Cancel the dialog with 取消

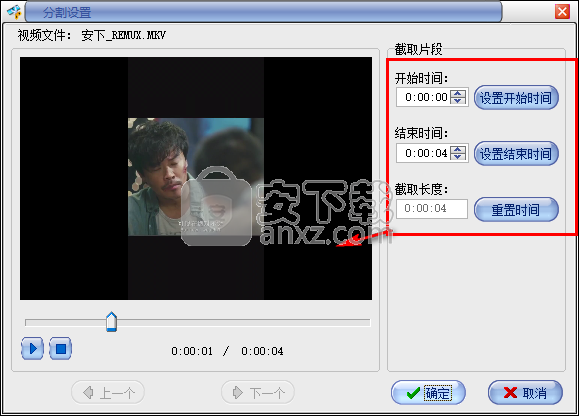pos(525,393)
